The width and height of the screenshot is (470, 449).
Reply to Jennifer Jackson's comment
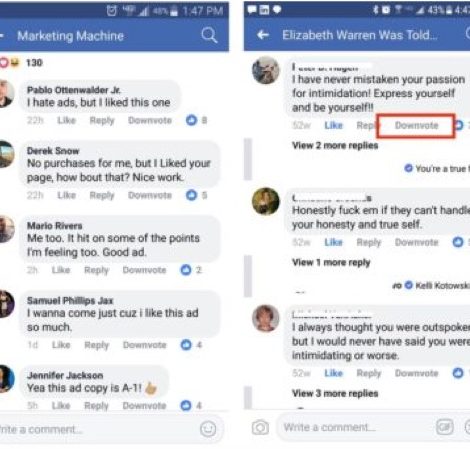[x=96, y=406]
